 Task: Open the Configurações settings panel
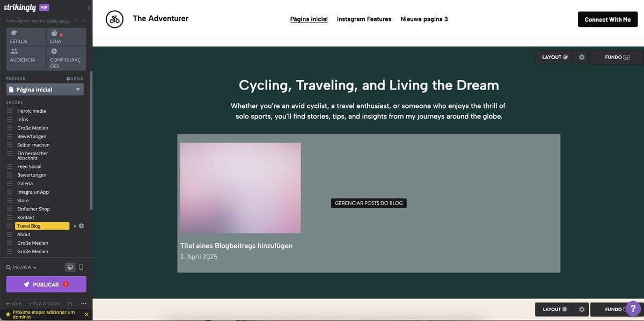66,59
